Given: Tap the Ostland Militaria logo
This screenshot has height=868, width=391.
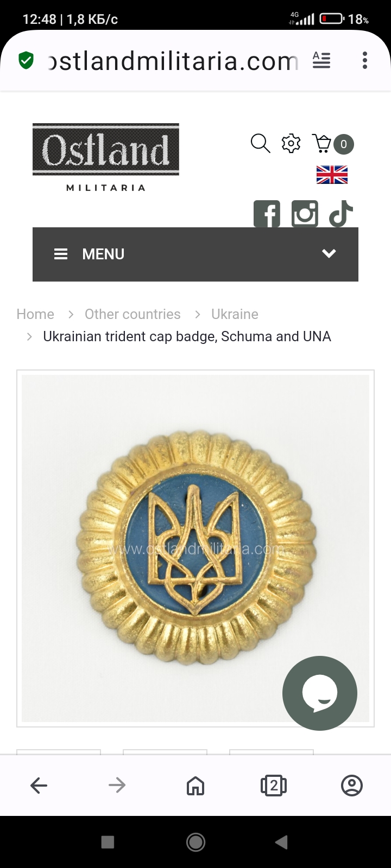Looking at the screenshot, I should pyautogui.click(x=106, y=157).
